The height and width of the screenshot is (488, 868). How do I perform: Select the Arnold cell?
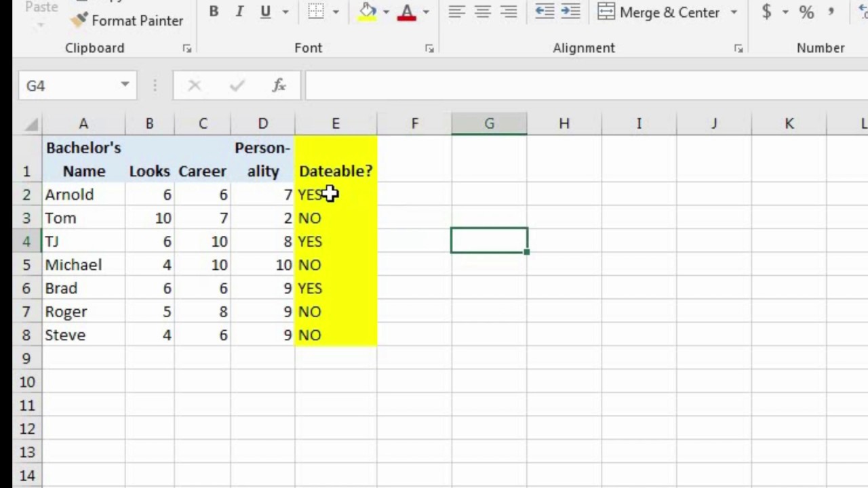[83, 195]
